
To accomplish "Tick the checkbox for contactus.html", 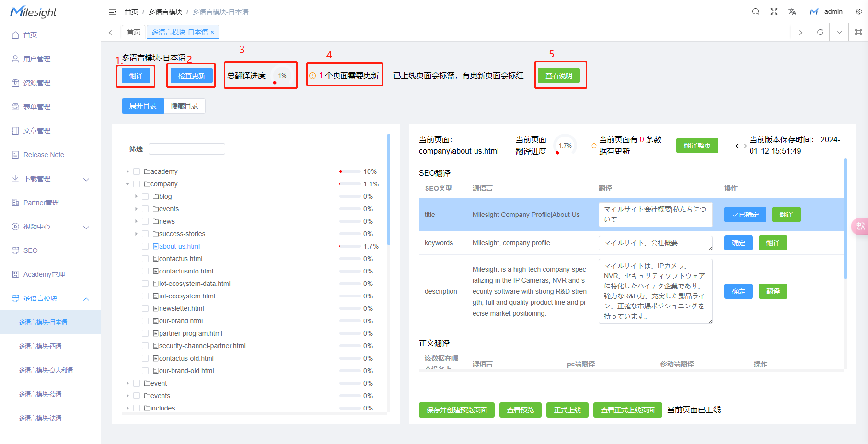I will [x=145, y=259].
